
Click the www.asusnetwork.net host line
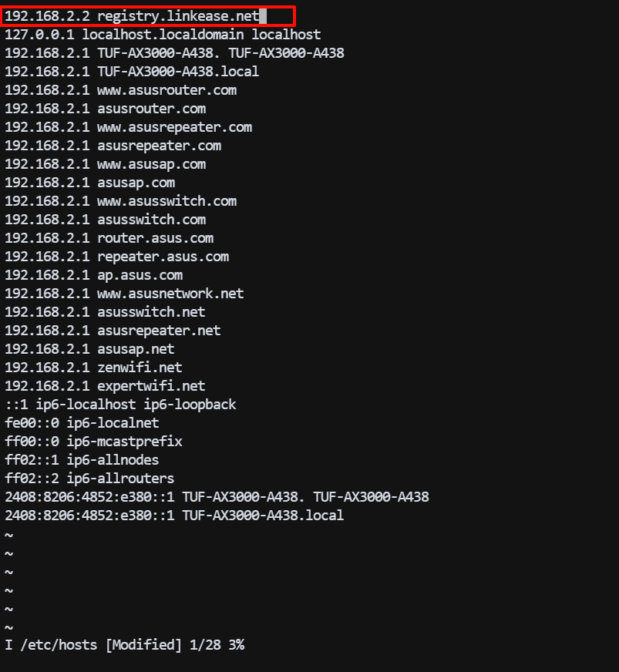(x=124, y=294)
